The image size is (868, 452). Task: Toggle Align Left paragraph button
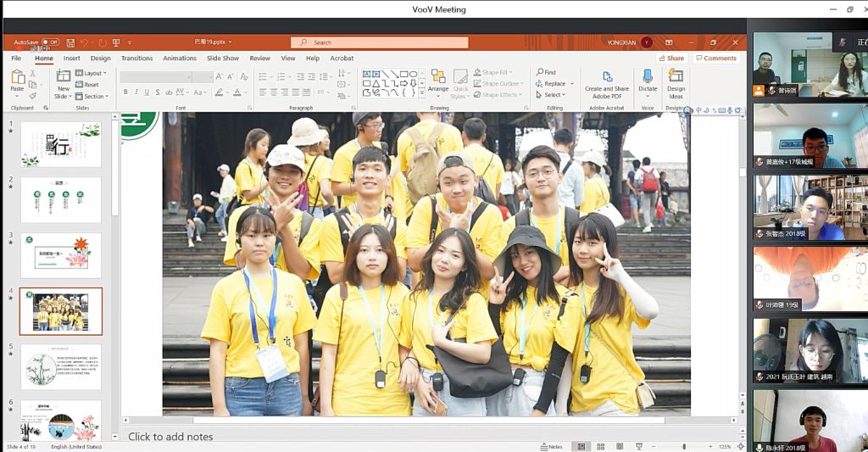coord(263,92)
